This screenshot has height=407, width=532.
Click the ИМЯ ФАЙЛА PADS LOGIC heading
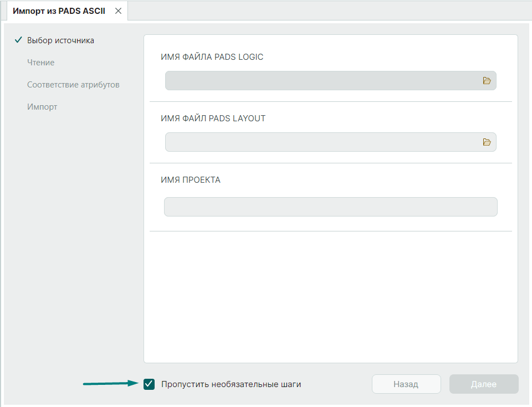tap(212, 57)
